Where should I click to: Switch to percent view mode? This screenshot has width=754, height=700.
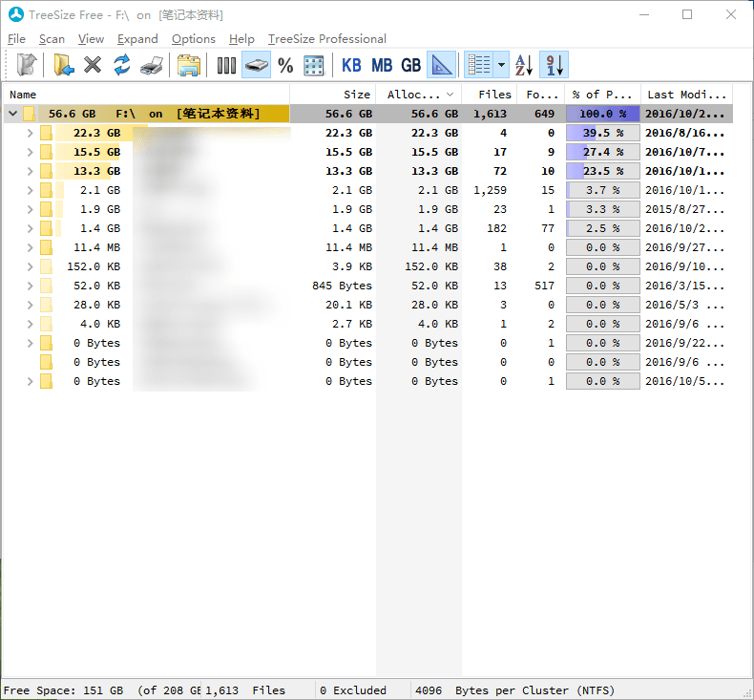(x=285, y=65)
